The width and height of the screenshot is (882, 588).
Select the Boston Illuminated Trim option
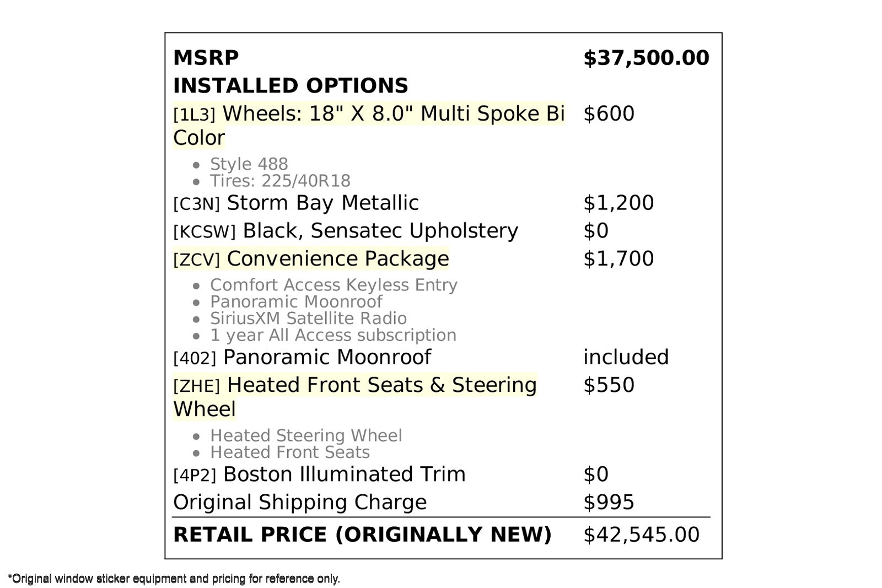319,474
